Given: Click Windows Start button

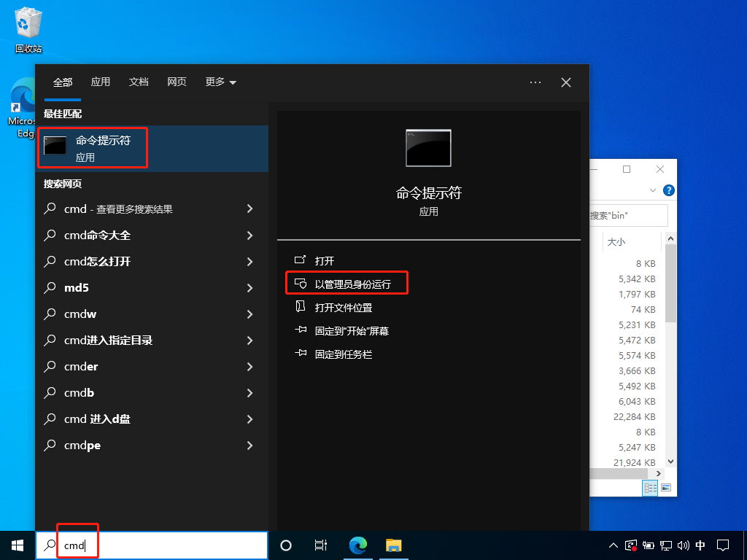Looking at the screenshot, I should coord(17,545).
